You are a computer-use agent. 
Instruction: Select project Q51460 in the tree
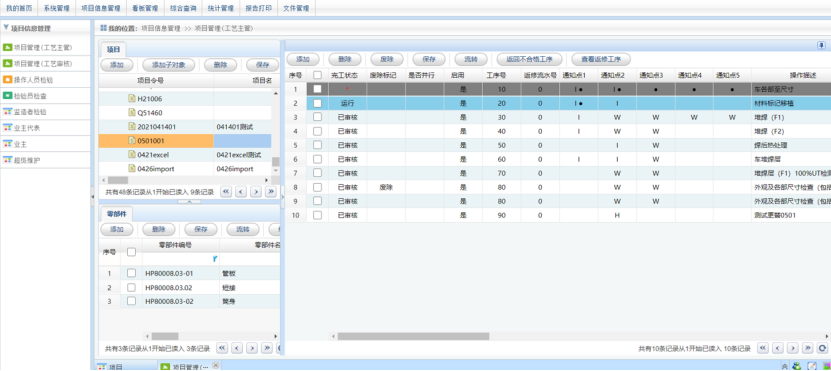[150, 112]
